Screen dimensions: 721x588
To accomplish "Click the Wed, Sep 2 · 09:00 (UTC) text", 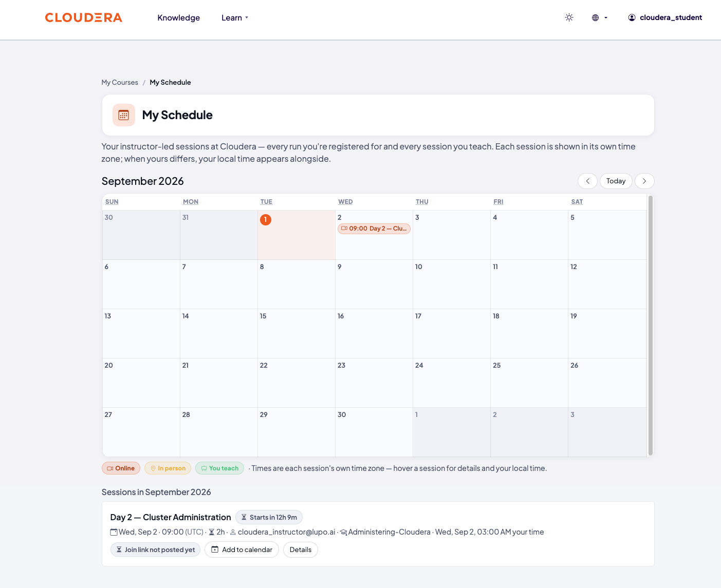I will pyautogui.click(x=161, y=532).
